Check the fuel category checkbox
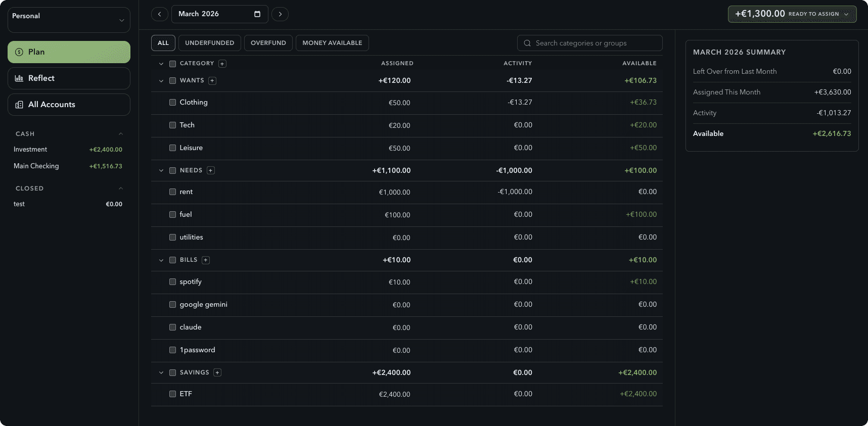Screen dimensions: 868x426 coord(172,214)
